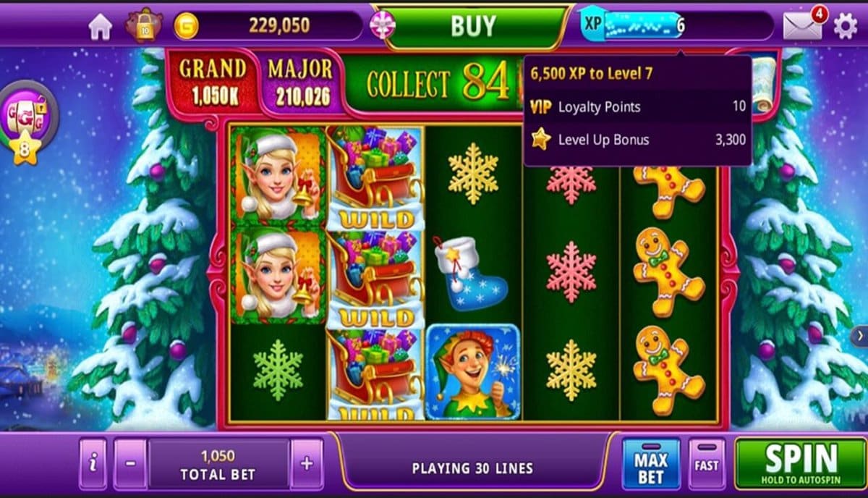The image size is (868, 498).
Task: Open the settings gear
Action: click(845, 27)
